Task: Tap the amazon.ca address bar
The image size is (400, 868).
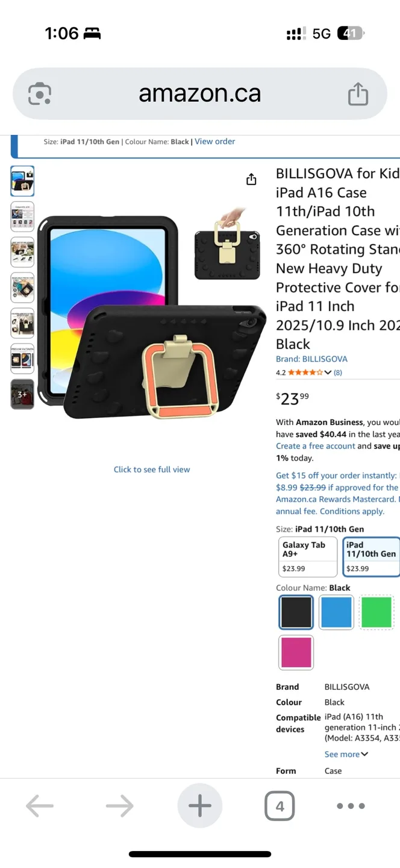Action: (200, 93)
